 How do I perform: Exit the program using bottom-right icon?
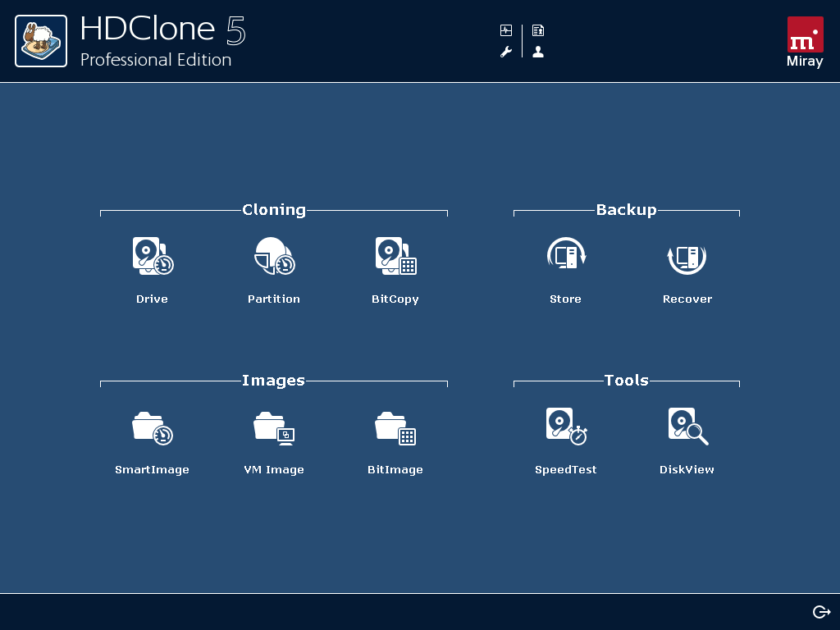821,612
